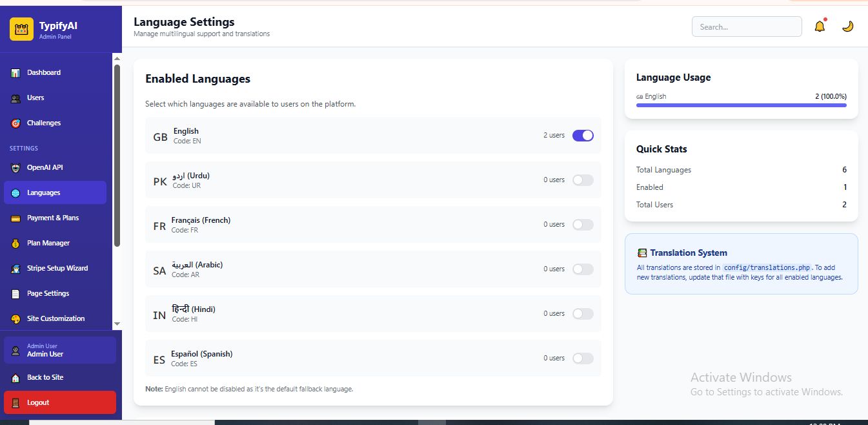Click the sidebar scroll down arrow
This screenshot has width=868, height=425.
pos(117,324)
